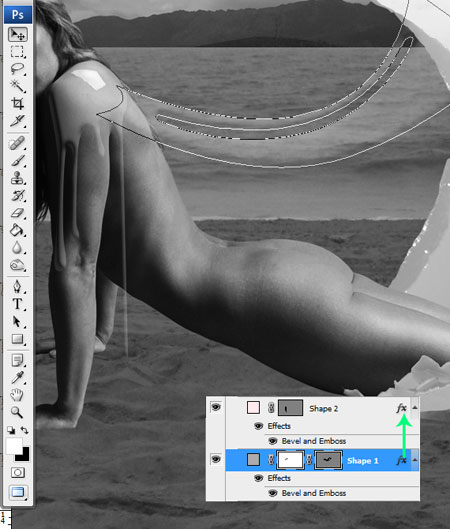450x529 pixels.
Task: Select the Shape 2 layer name
Action: (x=324, y=409)
